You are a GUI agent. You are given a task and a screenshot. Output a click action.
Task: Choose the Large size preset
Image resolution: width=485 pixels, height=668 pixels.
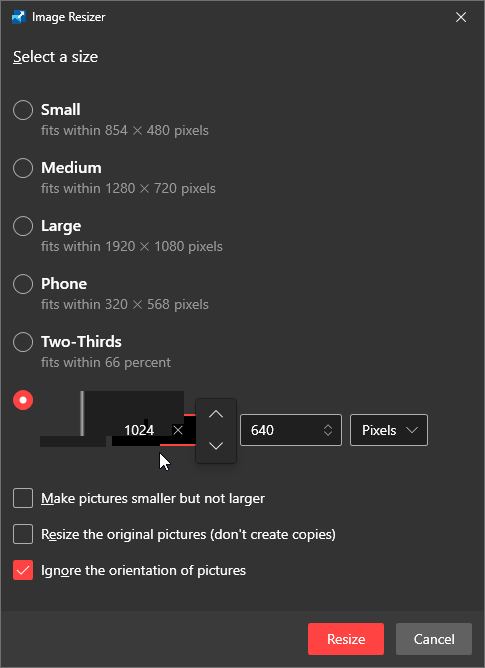click(x=23, y=226)
